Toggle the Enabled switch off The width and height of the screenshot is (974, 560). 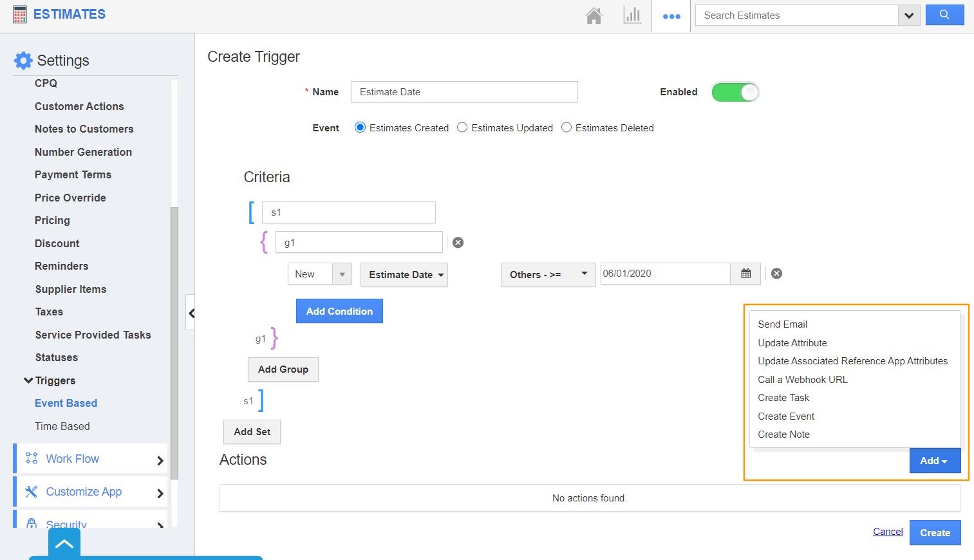pos(735,92)
